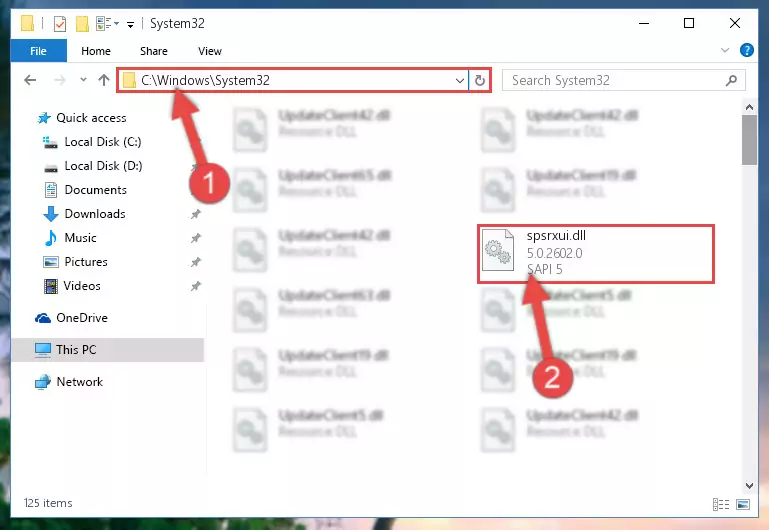This screenshot has height=530, width=769.
Task: Click the scrollbar down arrow
Action: (749, 485)
